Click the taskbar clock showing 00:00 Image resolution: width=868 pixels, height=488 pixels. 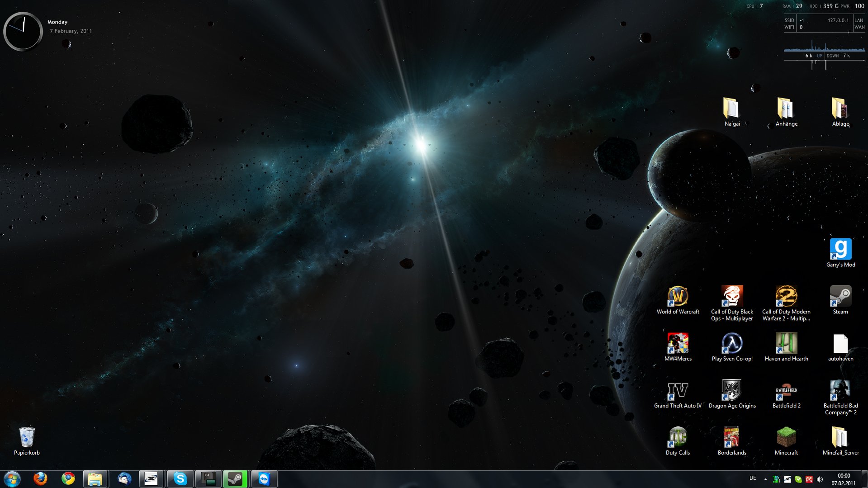[x=844, y=479]
